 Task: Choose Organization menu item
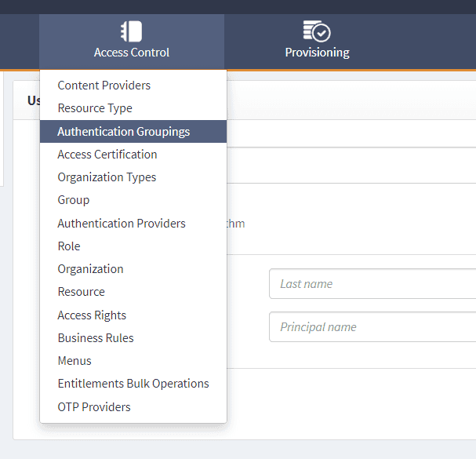[x=90, y=269]
